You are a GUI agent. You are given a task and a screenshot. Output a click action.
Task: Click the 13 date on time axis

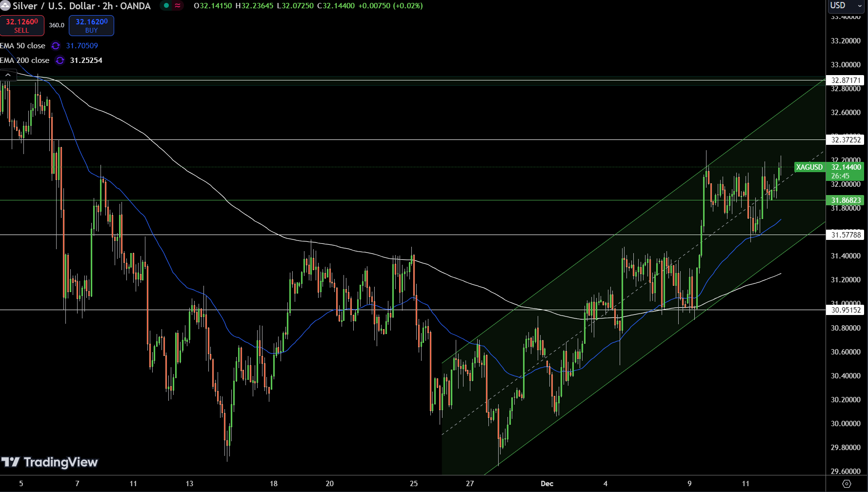pos(189,484)
